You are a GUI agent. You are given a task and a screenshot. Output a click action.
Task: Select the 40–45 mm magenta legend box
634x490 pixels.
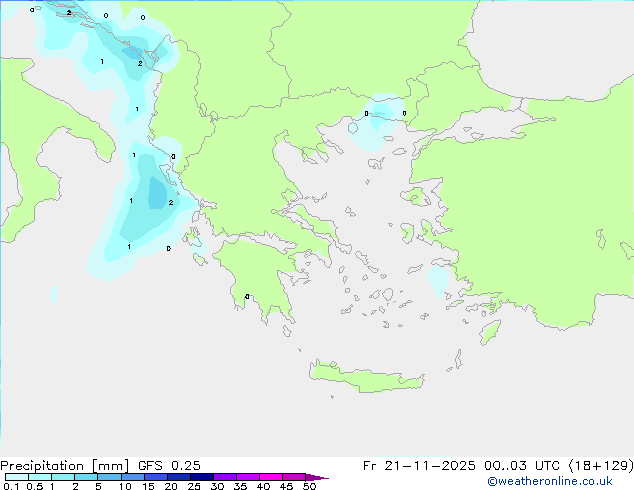[x=271, y=477]
